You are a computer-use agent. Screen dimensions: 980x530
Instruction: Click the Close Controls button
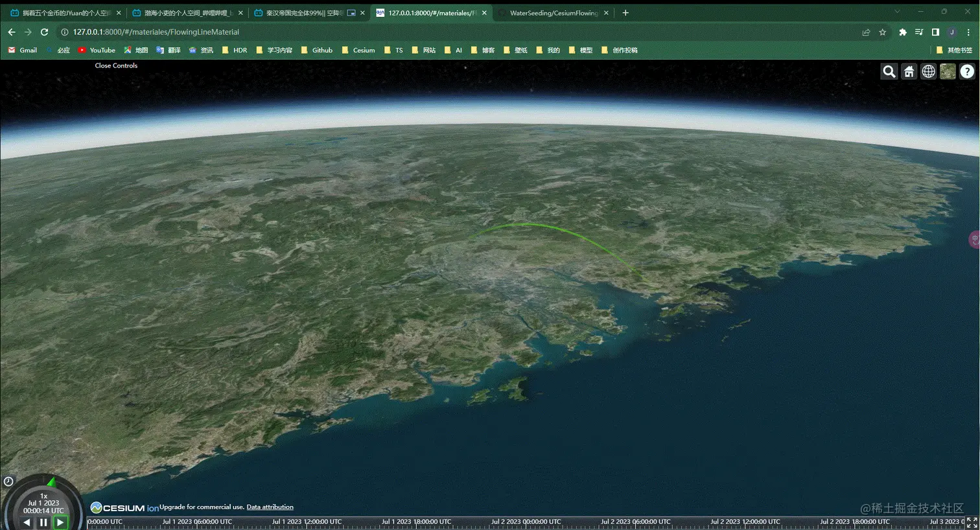pyautogui.click(x=116, y=65)
